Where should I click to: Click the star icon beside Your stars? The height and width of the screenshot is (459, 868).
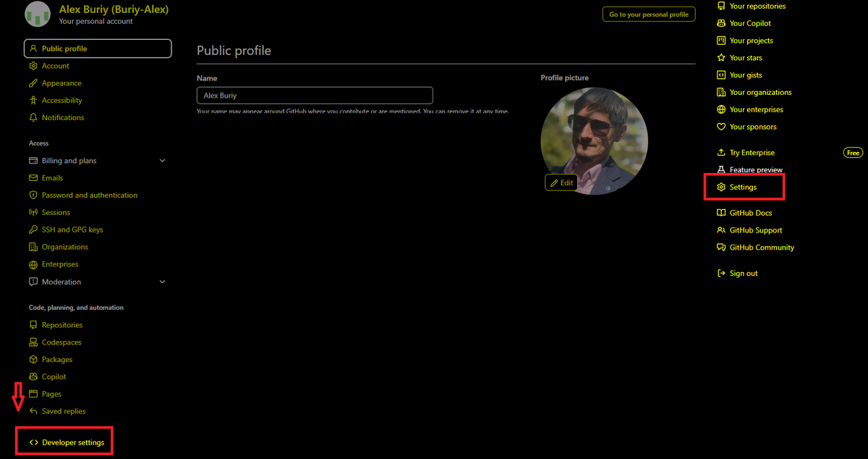tap(721, 58)
